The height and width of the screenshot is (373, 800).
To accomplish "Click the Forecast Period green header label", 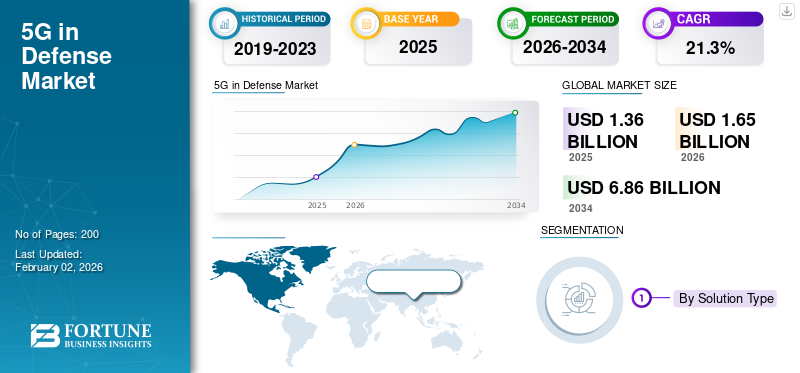I will [573, 19].
